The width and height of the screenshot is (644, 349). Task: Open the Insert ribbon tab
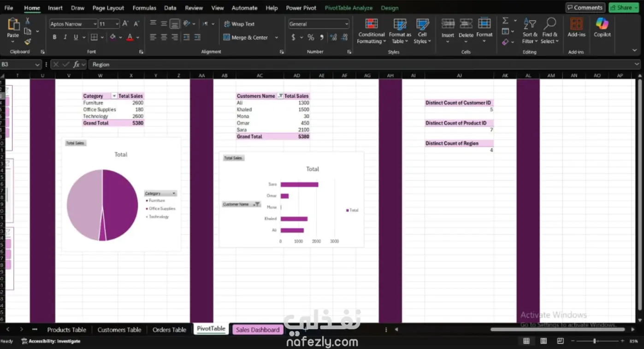[55, 8]
